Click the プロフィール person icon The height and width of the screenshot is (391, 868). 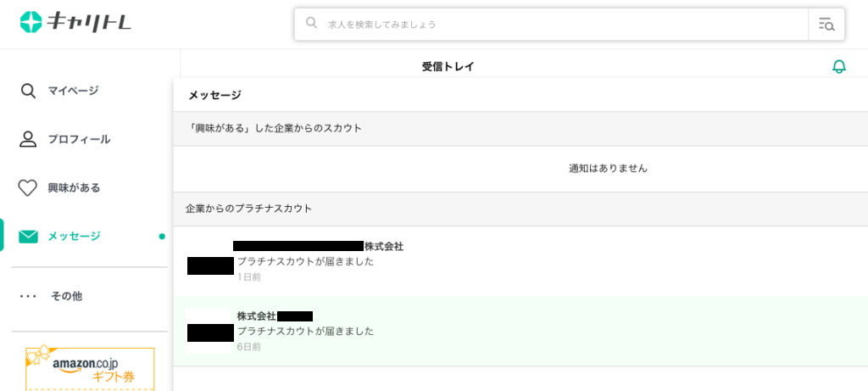[28, 139]
